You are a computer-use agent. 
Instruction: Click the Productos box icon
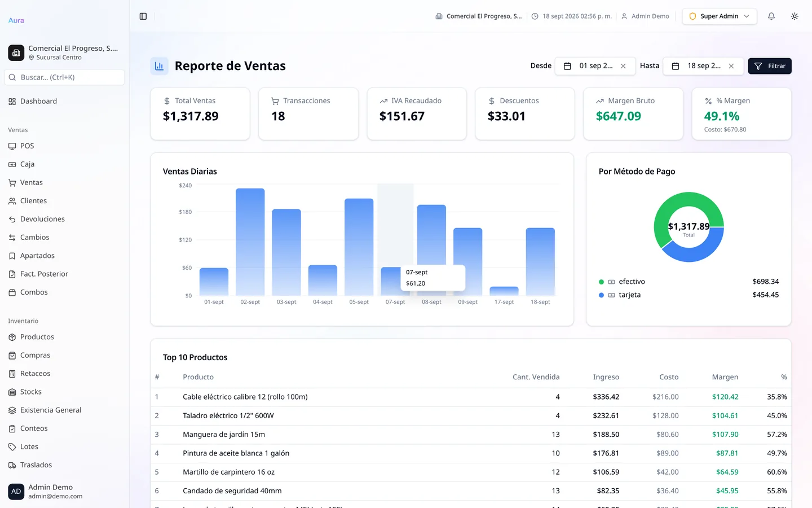(x=12, y=337)
